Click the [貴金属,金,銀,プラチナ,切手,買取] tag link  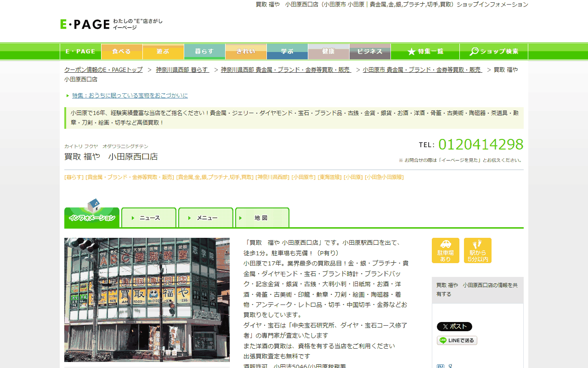tap(215, 177)
